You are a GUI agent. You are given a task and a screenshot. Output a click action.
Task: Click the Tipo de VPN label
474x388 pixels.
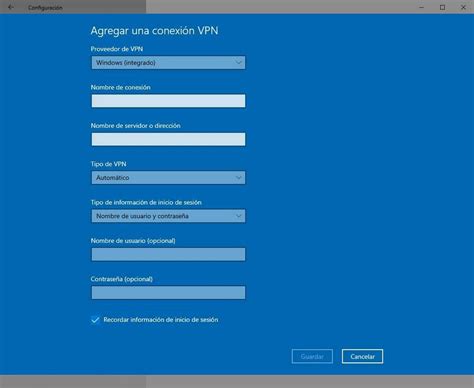(108, 164)
